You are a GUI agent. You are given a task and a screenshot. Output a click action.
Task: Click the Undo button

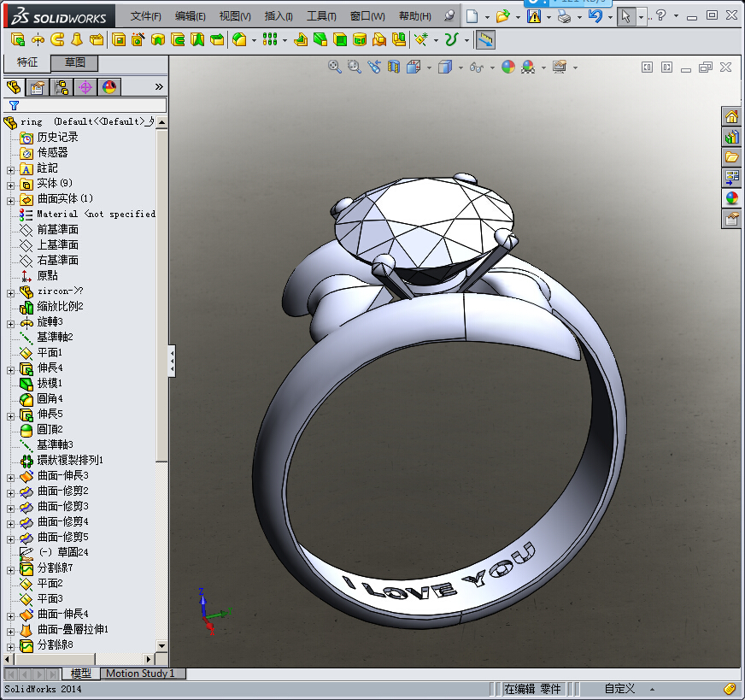(595, 16)
